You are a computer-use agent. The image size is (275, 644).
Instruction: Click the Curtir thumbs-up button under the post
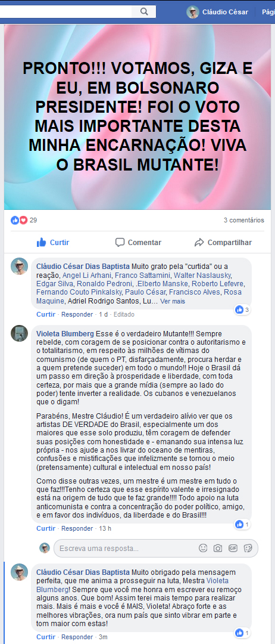click(x=53, y=242)
